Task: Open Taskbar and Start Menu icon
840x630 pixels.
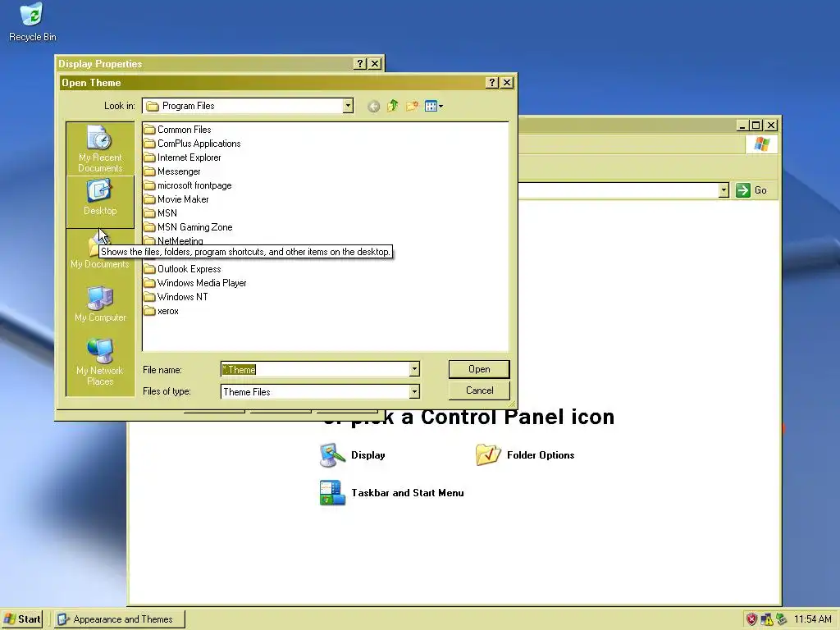Action: click(x=332, y=493)
